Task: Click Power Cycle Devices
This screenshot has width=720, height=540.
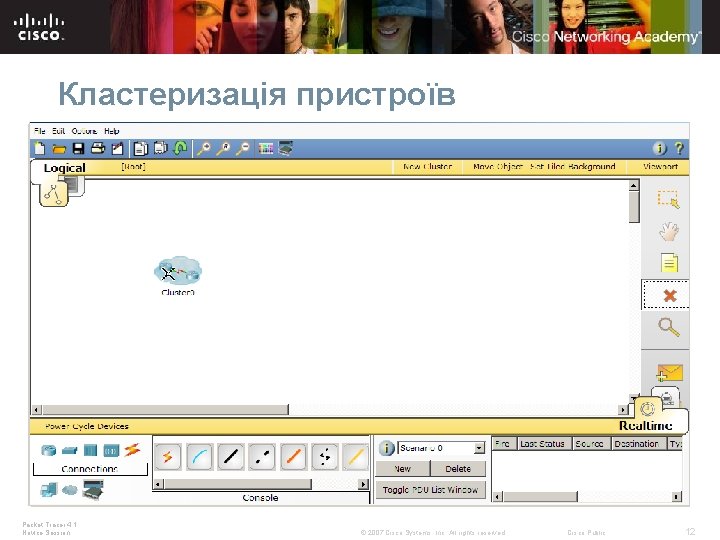Action: click(x=87, y=426)
